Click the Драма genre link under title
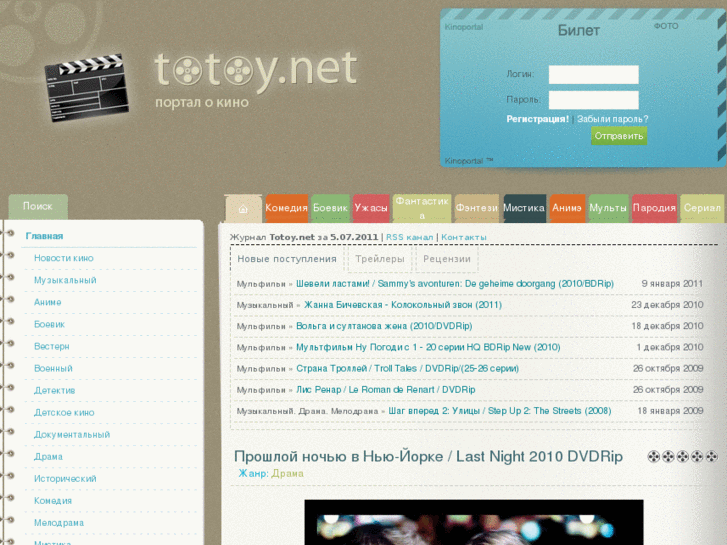The height and width of the screenshot is (545, 727). click(287, 474)
